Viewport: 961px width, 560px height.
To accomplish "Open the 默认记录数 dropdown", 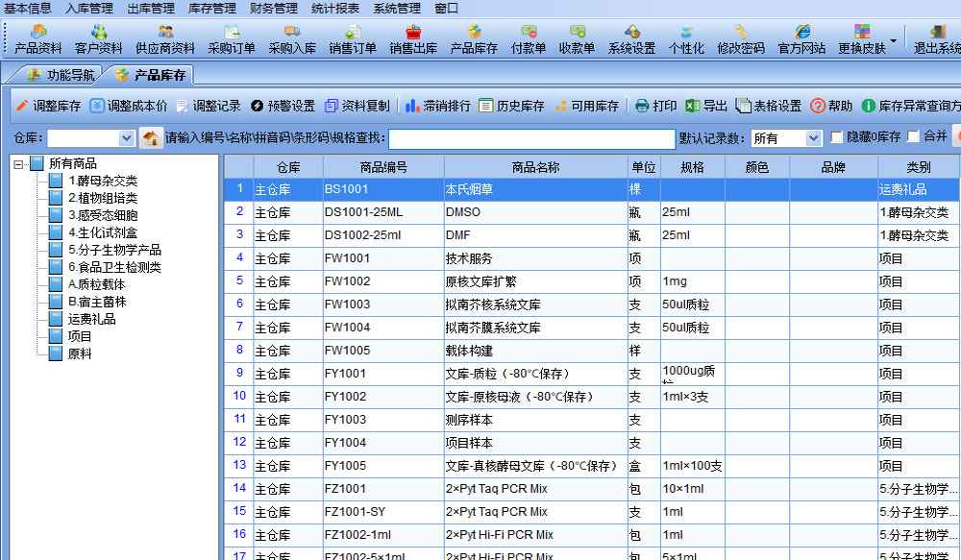I will click(814, 138).
